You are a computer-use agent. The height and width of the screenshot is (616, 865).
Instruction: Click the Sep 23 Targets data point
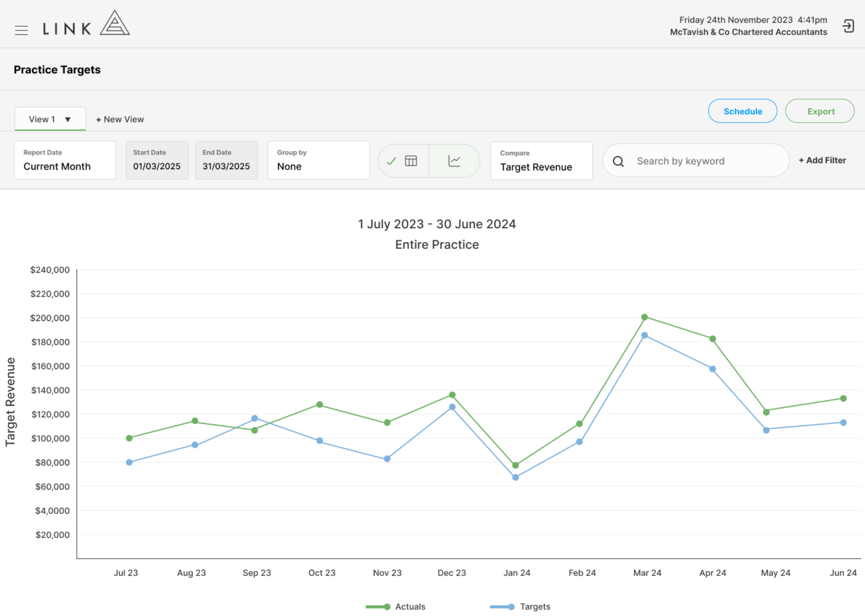[254, 418]
